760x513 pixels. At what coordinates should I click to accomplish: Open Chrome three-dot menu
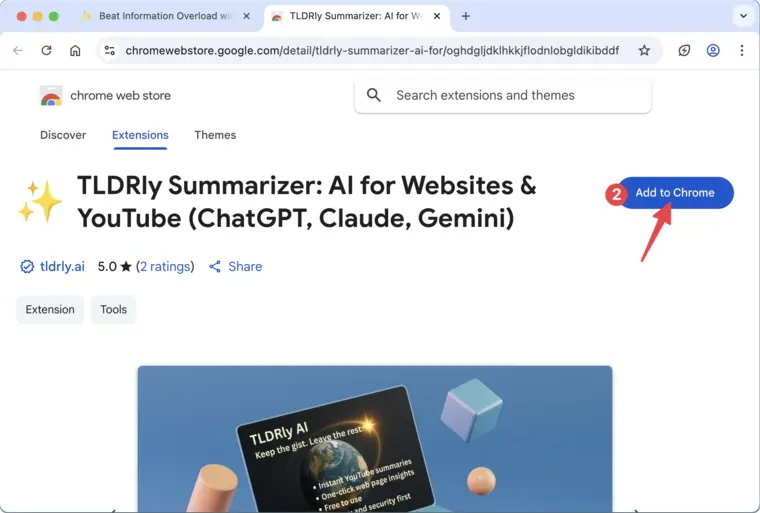[x=742, y=50]
